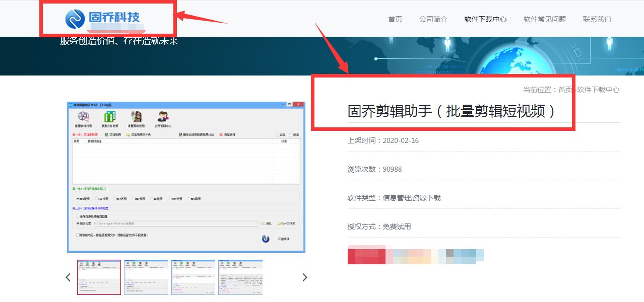
Task: Click the 软件类型：信息管理,资源下载 text
Action: pyautogui.click(x=394, y=198)
